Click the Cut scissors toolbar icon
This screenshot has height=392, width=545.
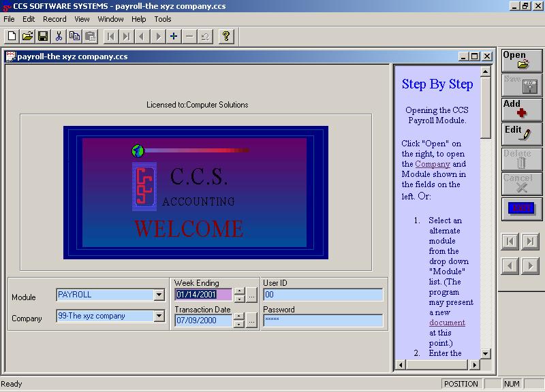click(59, 36)
